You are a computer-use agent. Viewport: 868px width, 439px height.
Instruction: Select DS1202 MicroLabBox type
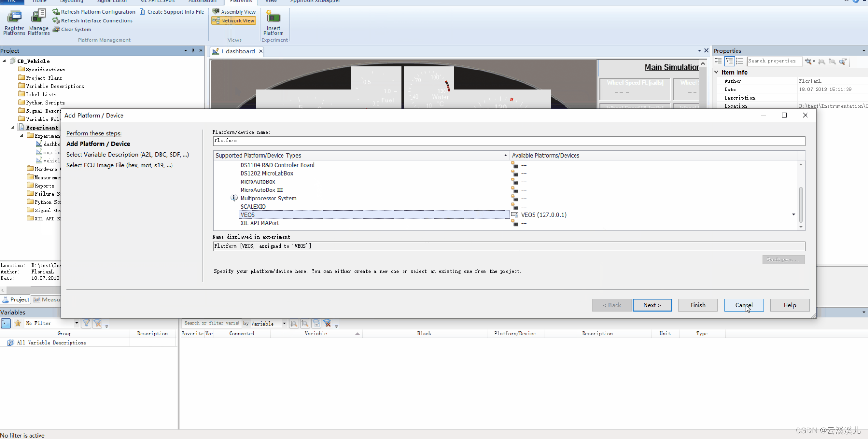point(267,173)
